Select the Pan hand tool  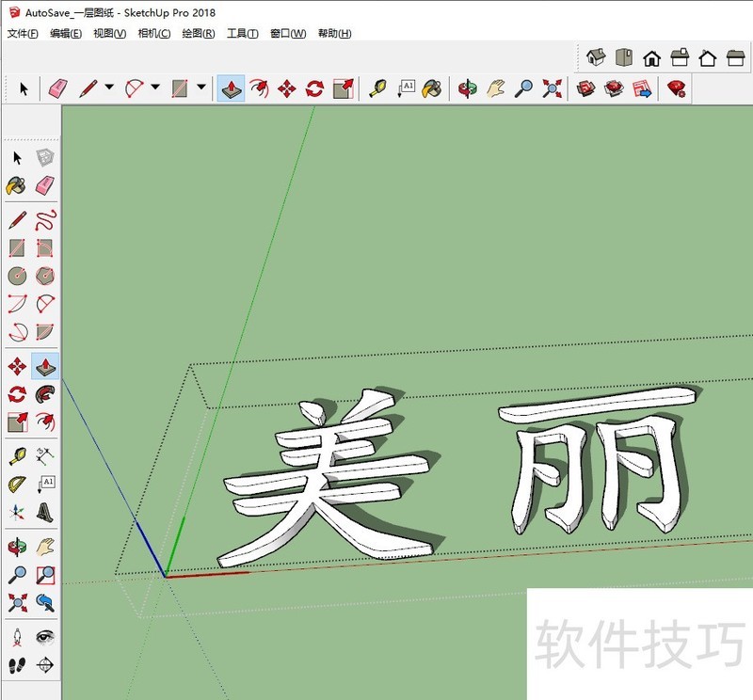click(496, 89)
